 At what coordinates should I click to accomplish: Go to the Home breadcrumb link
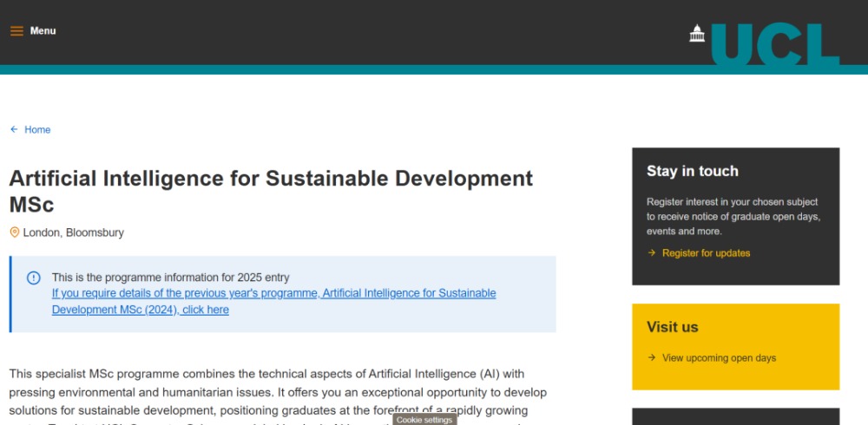37,130
